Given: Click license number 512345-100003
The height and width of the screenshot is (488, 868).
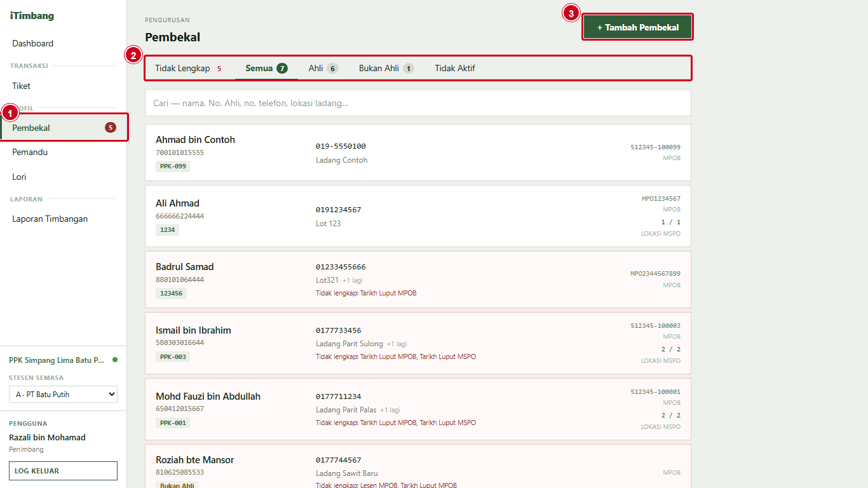Looking at the screenshot, I should (655, 326).
